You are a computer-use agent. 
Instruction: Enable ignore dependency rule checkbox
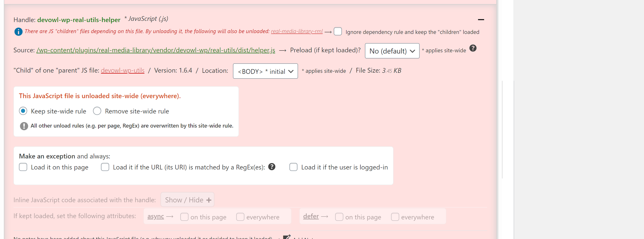pyautogui.click(x=337, y=31)
